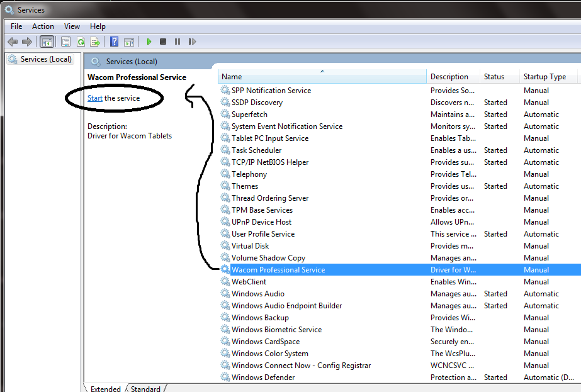Click the Start the service link
This screenshot has width=581, height=392.
95,98
